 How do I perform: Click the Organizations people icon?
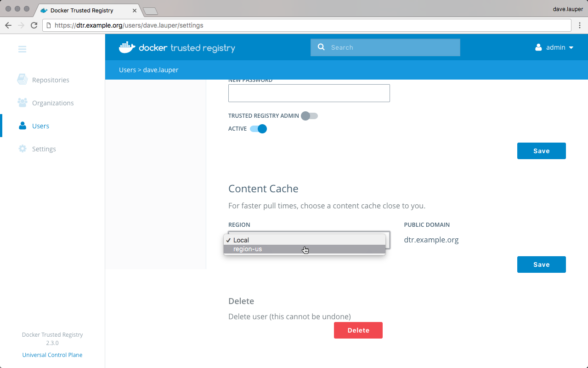tap(22, 103)
